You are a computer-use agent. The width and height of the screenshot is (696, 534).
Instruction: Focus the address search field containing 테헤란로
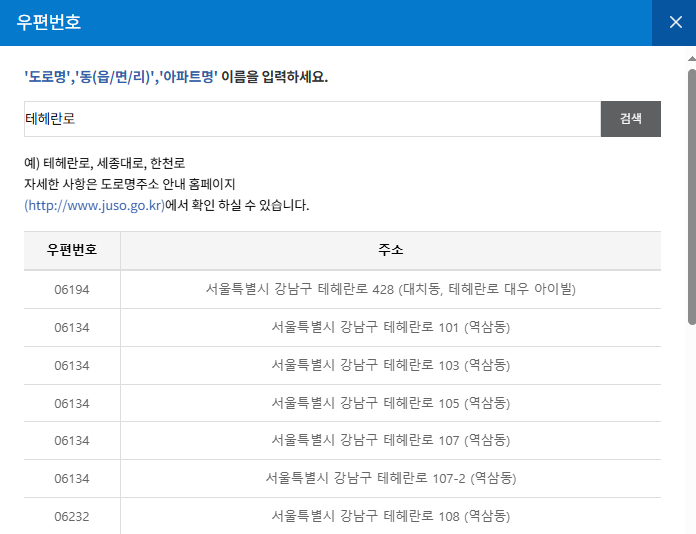312,119
